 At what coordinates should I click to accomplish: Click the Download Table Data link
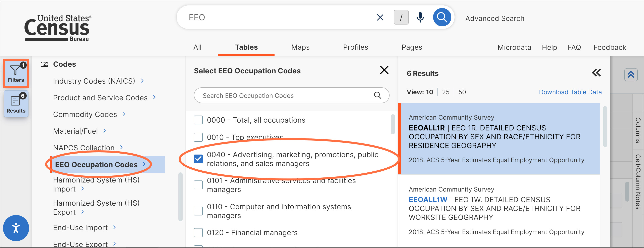pos(570,92)
